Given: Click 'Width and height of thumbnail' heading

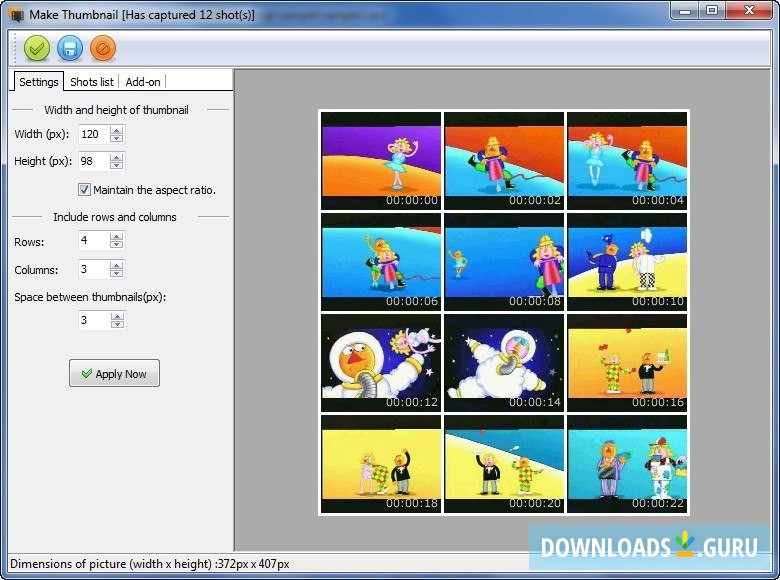Looking at the screenshot, I should coord(116,110).
